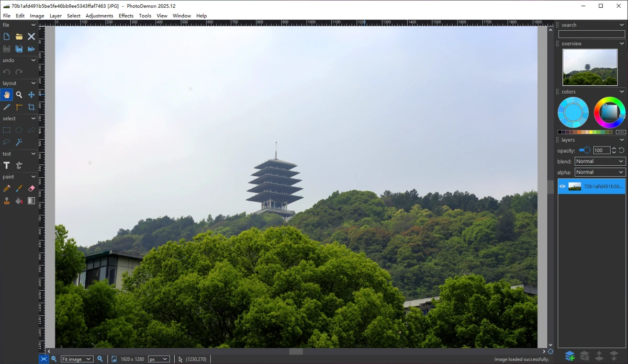
Task: Click the Zoom in status bar icon
Action: 100,359
